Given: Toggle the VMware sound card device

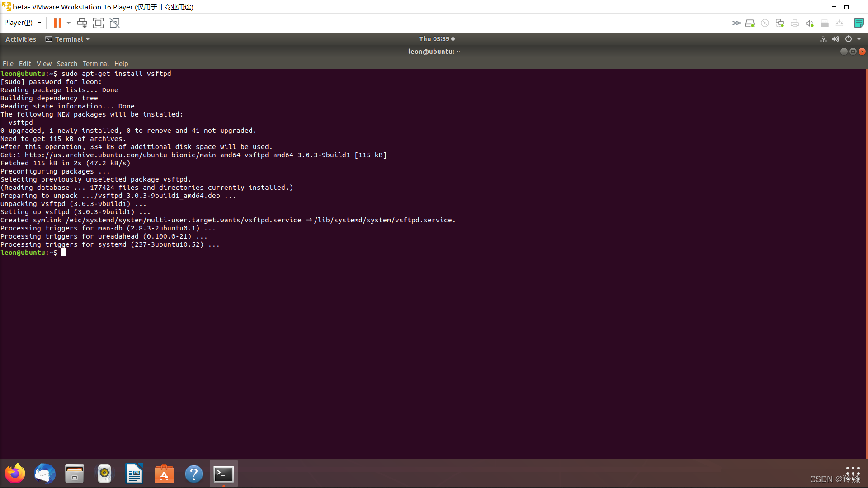Looking at the screenshot, I should click(x=810, y=23).
